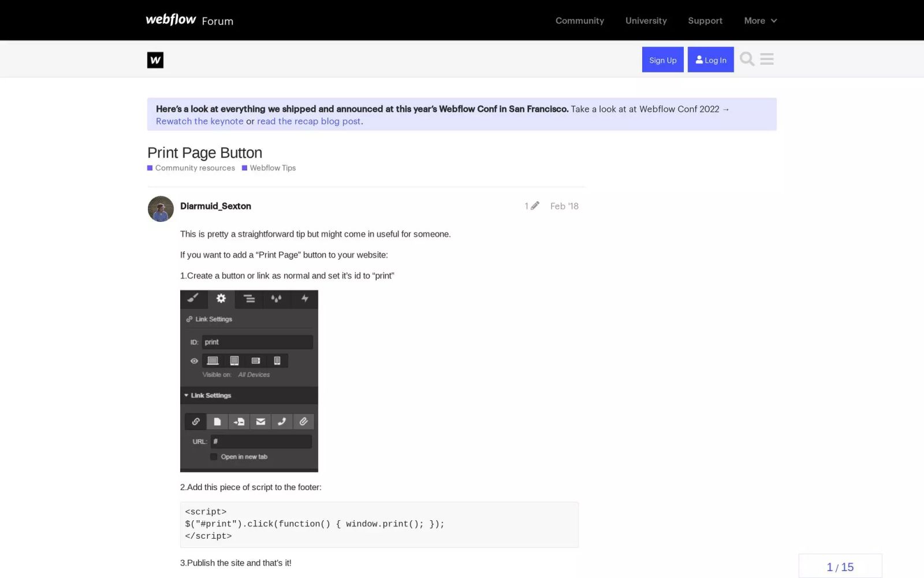This screenshot has height=578, width=924.
Task: Click the droplets tab in screenshot panel
Action: 277,298
